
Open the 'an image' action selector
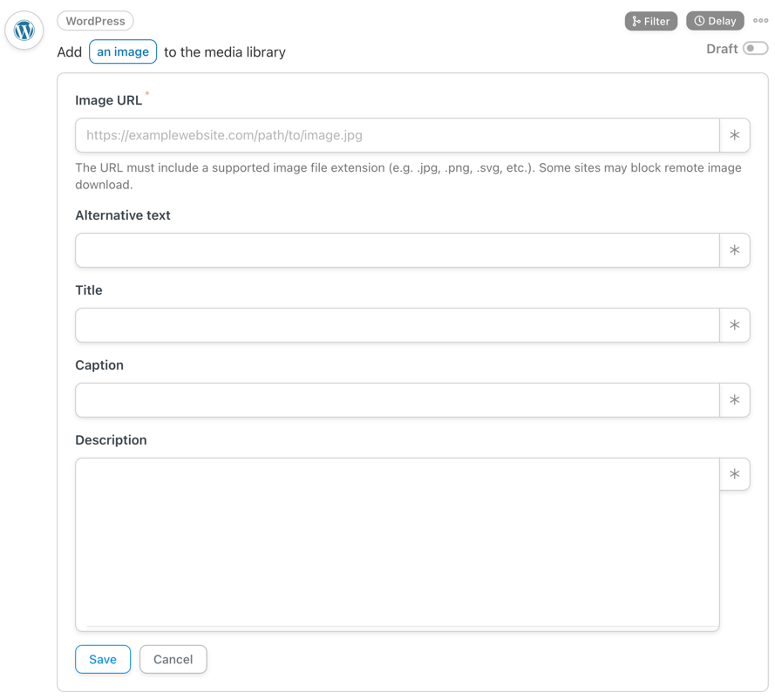(123, 52)
